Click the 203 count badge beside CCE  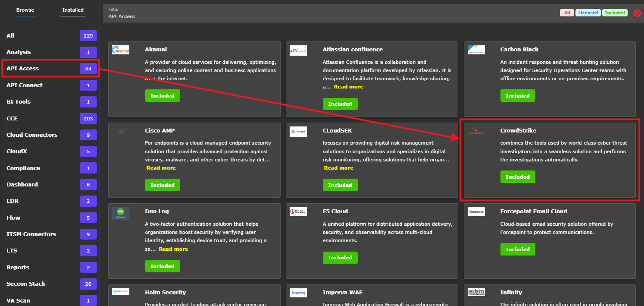point(88,118)
